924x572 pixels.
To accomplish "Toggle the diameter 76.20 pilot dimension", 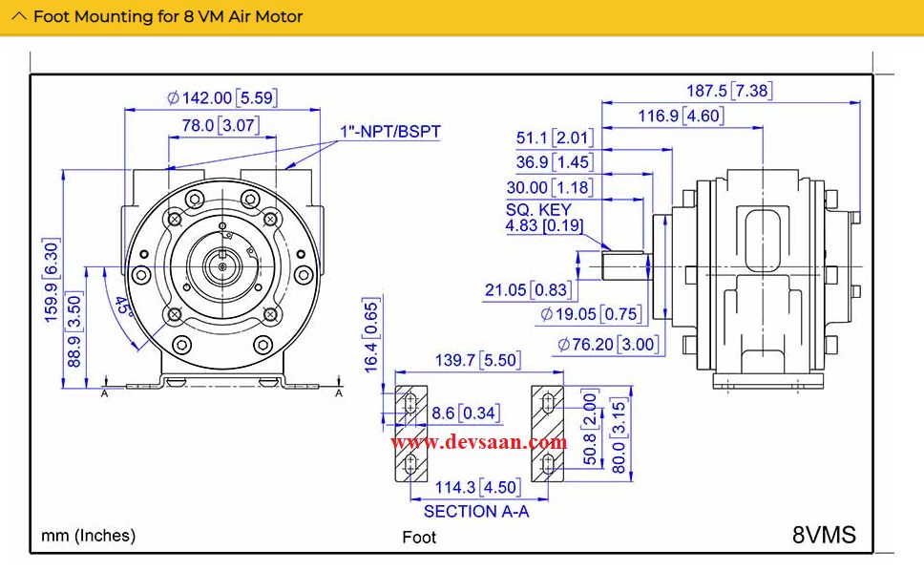I will click(x=610, y=346).
